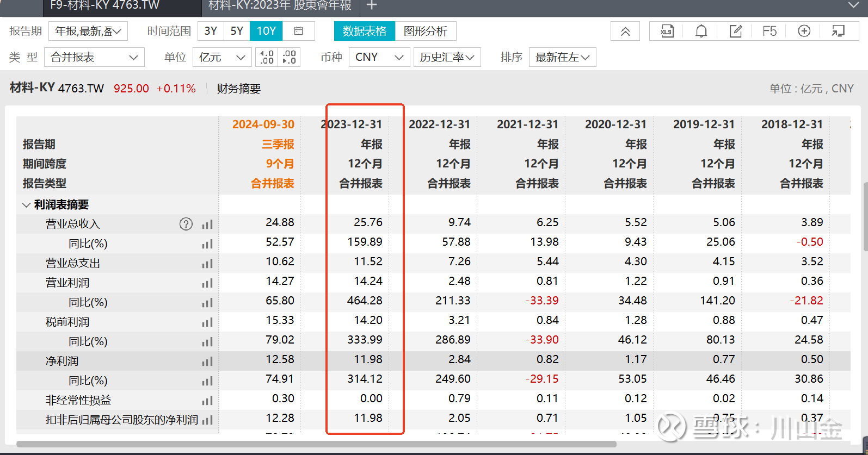Click the 税前利润 row label

coord(67,322)
